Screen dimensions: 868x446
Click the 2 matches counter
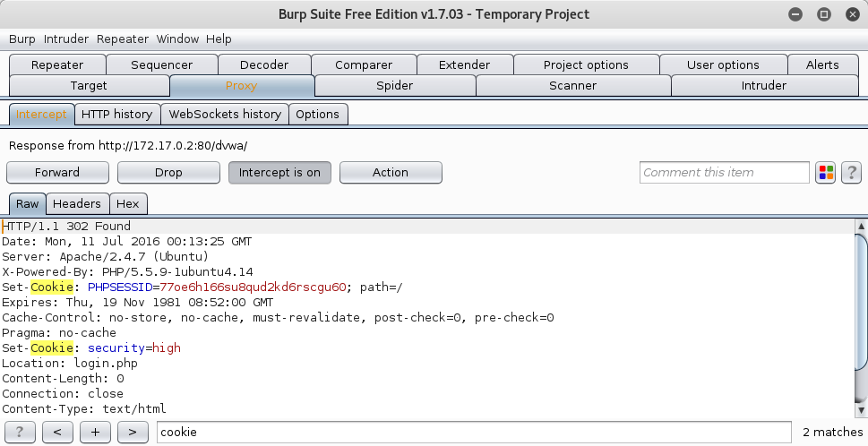pos(832,433)
